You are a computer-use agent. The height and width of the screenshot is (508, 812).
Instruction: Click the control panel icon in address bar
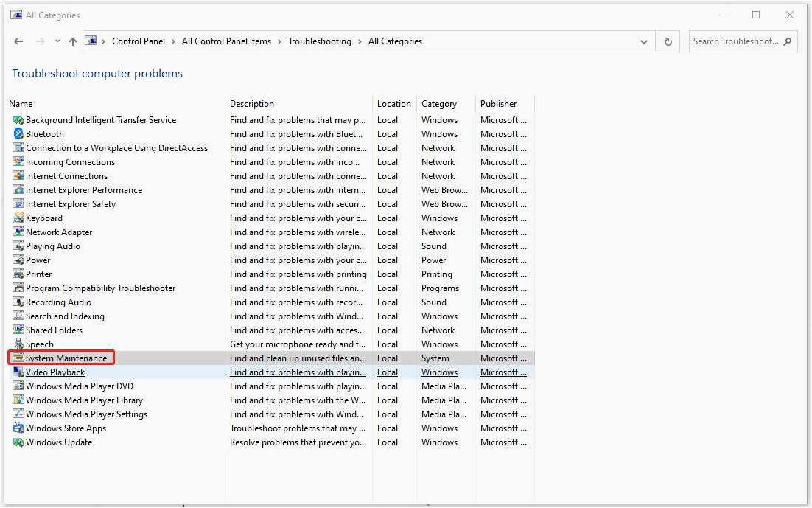coord(91,41)
